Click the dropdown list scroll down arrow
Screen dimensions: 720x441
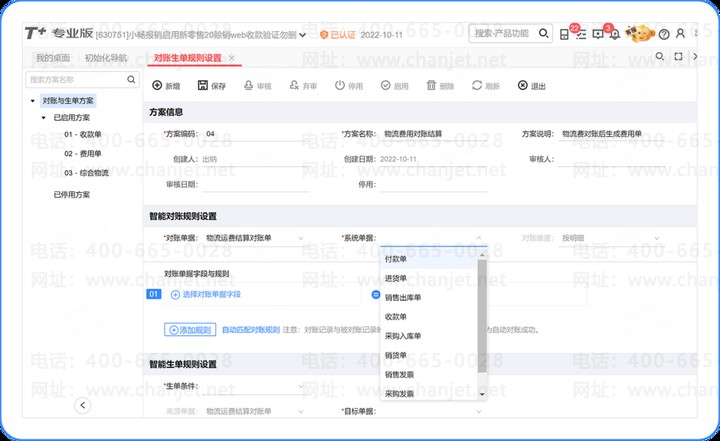[x=482, y=394]
